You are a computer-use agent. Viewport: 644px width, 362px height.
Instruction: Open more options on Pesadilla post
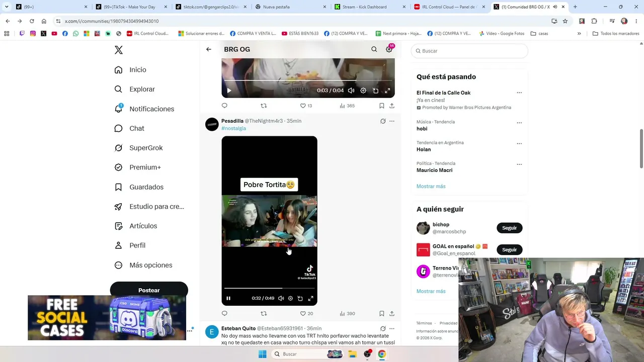(x=392, y=121)
